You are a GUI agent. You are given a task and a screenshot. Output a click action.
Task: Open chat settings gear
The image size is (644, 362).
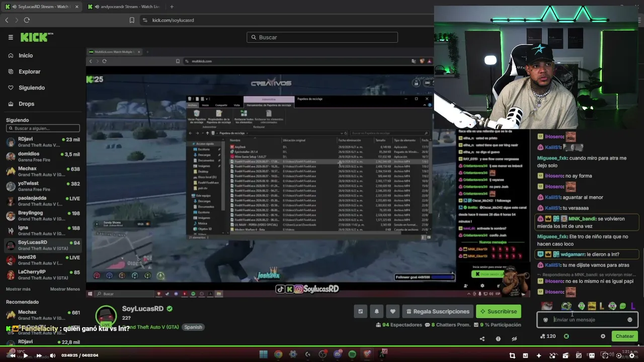pyautogui.click(x=603, y=336)
